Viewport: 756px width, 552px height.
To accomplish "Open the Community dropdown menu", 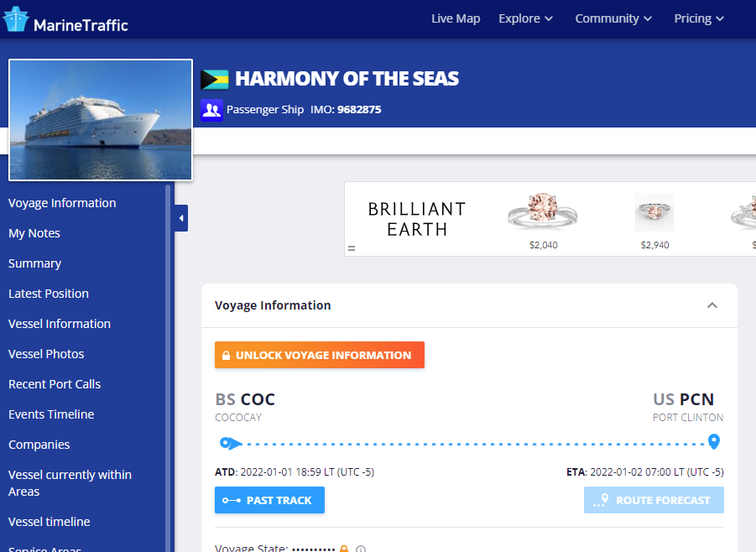I will [x=613, y=18].
